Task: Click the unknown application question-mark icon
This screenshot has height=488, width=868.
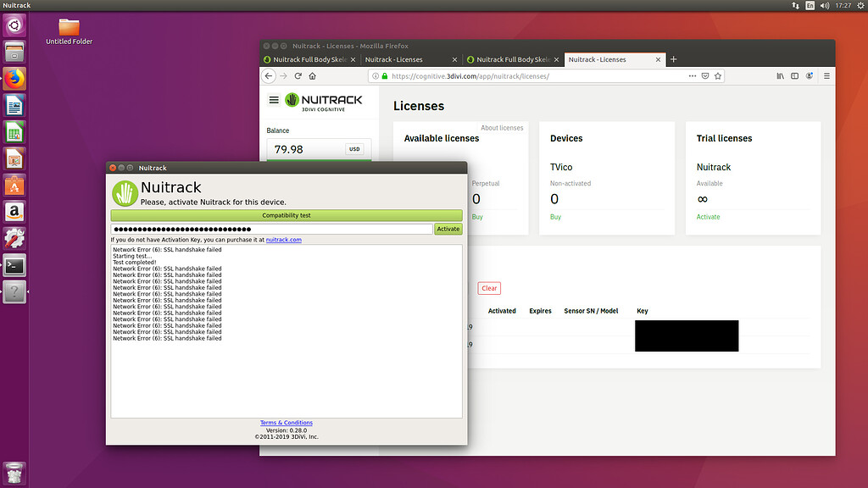Action: pos(14,291)
